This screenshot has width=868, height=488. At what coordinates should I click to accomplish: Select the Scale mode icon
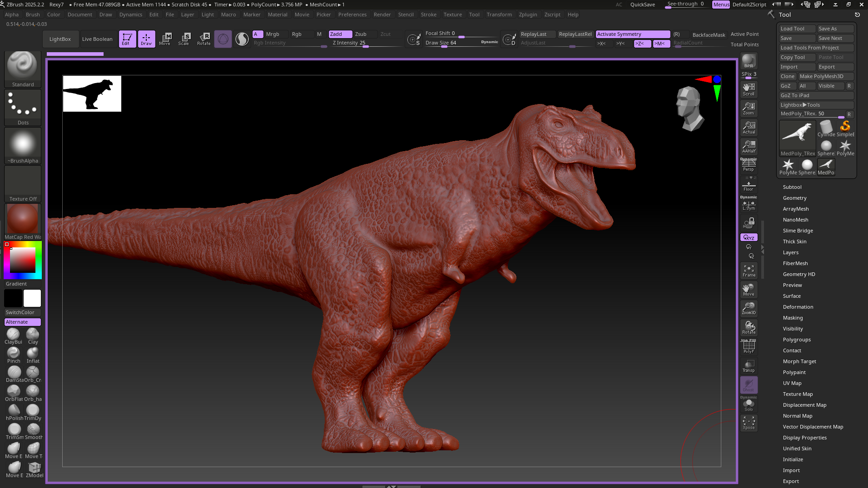tap(184, 39)
